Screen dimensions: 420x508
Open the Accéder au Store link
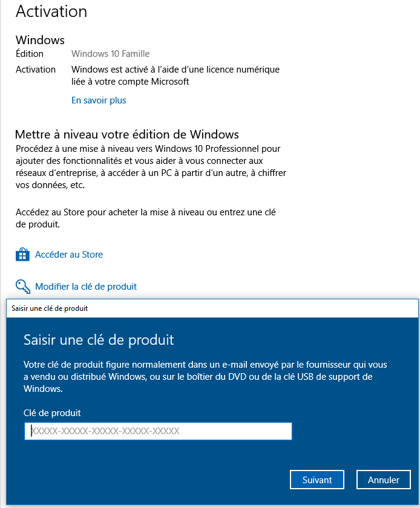69,255
